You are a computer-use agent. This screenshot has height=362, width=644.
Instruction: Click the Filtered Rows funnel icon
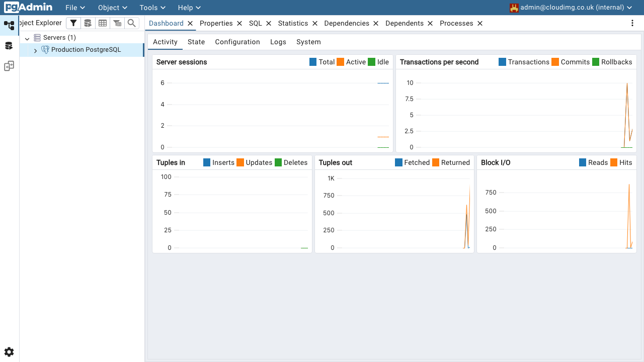point(117,23)
